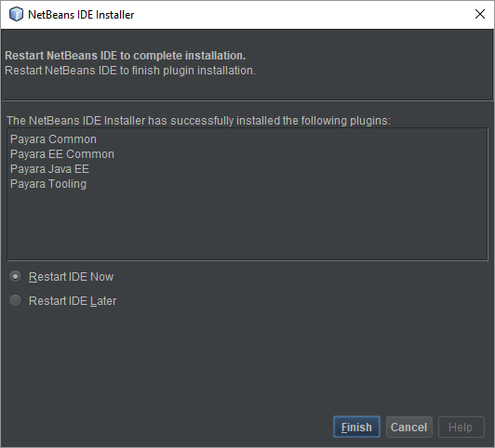495x448 pixels.
Task: Click the NetBeans cube icon in title bar
Action: click(x=16, y=14)
